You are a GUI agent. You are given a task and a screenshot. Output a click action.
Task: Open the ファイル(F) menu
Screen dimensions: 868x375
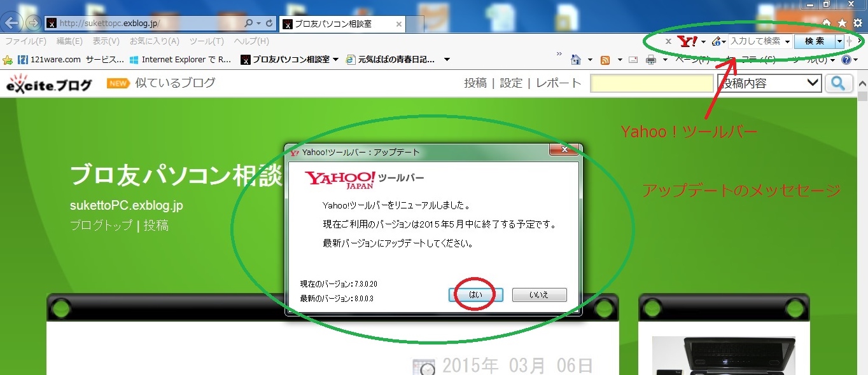[25, 41]
